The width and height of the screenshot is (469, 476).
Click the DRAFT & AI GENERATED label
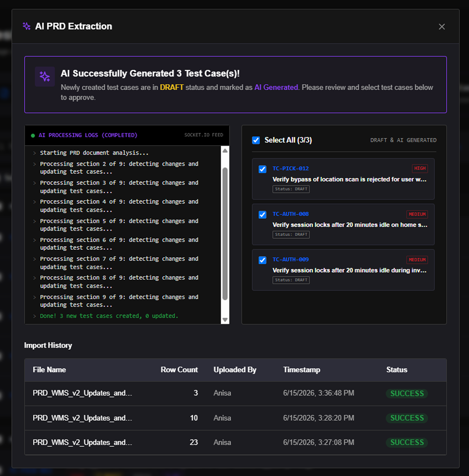[x=403, y=140]
